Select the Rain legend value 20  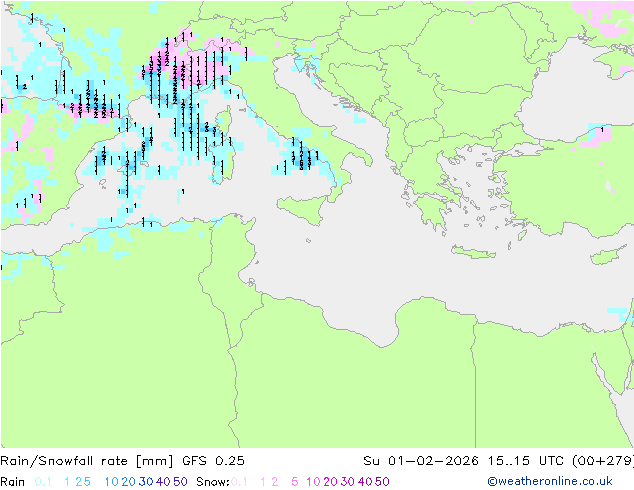pos(129,482)
